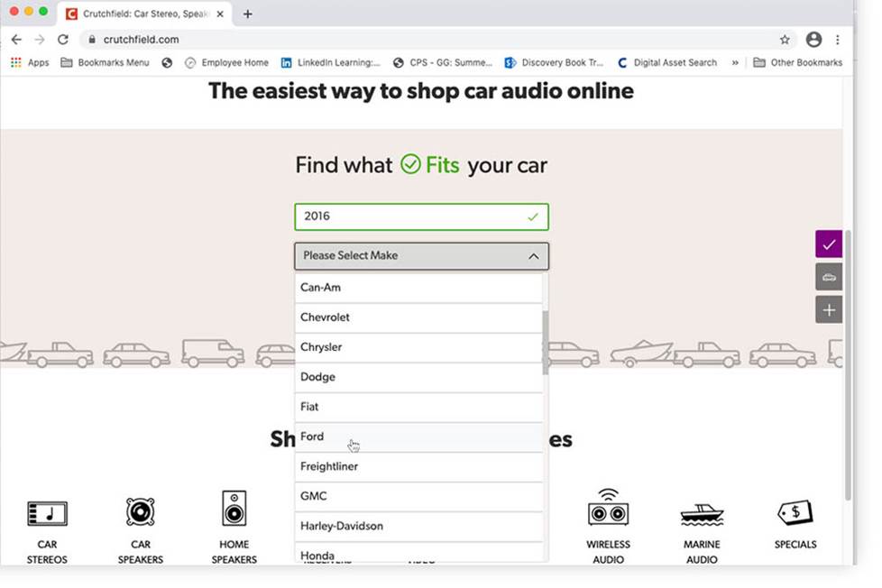This screenshot has height=588, width=882.
Task: Select Chevrolet from the make list
Action: [x=418, y=317]
